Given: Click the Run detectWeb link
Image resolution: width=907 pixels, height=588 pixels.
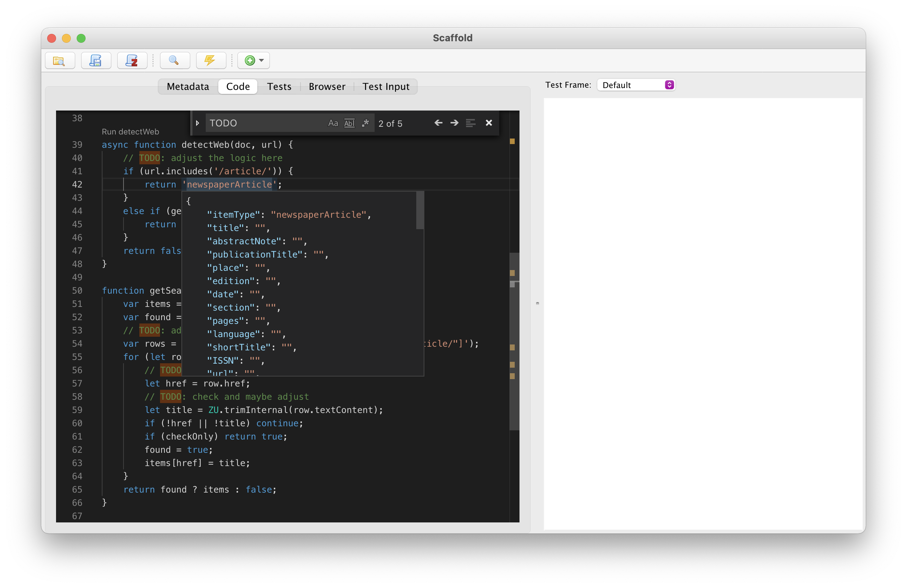Looking at the screenshot, I should coord(130,132).
